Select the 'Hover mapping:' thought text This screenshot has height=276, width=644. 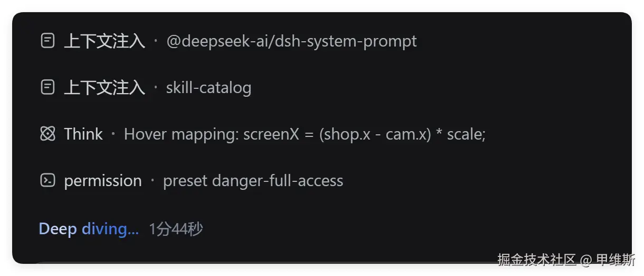pyautogui.click(x=182, y=134)
